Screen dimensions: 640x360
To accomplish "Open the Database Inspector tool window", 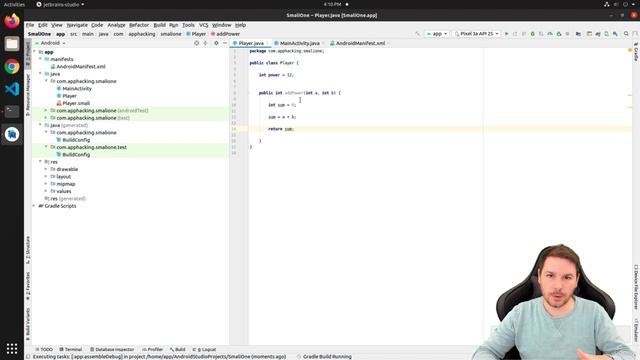I will [112, 349].
